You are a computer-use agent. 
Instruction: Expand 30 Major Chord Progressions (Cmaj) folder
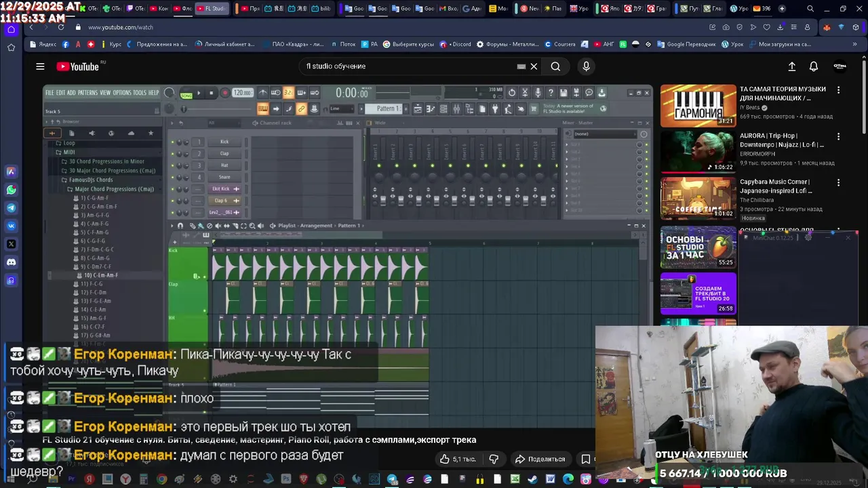(x=108, y=171)
